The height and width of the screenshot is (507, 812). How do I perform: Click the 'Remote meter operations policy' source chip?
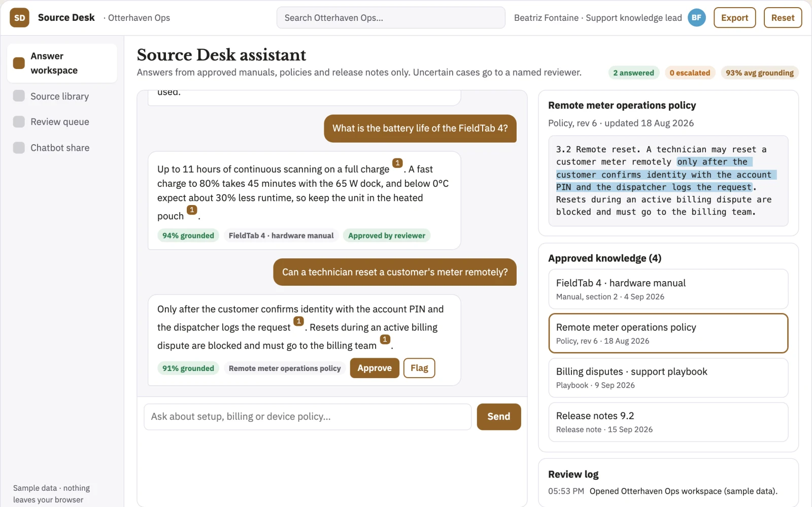point(285,368)
